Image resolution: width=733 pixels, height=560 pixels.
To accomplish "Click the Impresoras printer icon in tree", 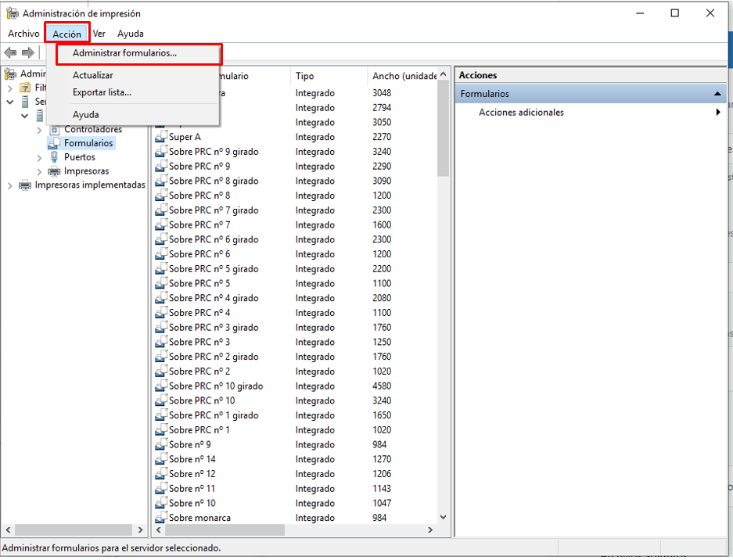I will point(54,171).
